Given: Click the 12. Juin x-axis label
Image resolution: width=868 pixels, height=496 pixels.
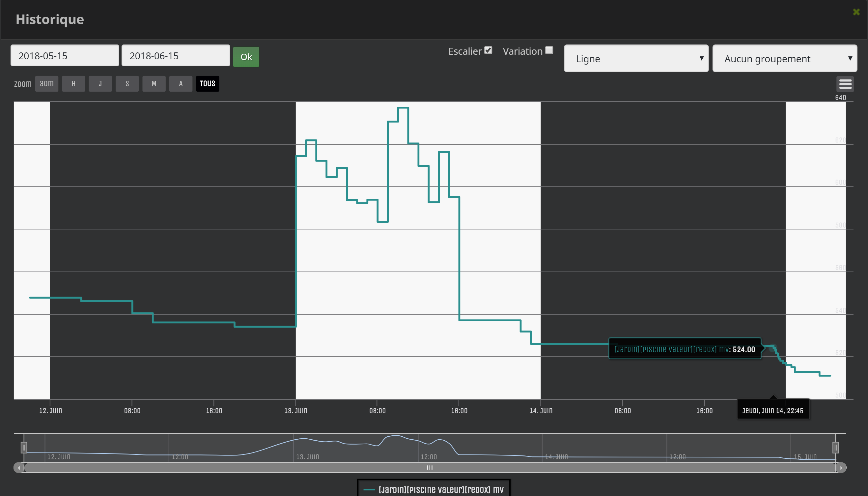Looking at the screenshot, I should pos(50,411).
